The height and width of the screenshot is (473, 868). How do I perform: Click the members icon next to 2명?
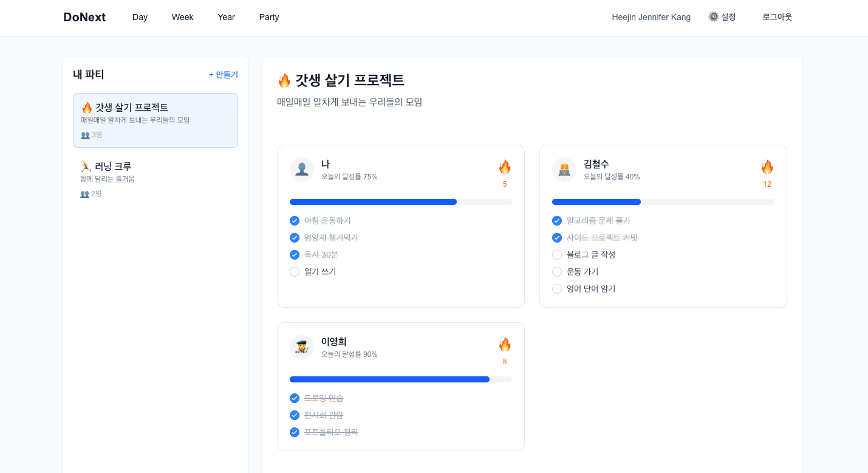[x=84, y=194]
